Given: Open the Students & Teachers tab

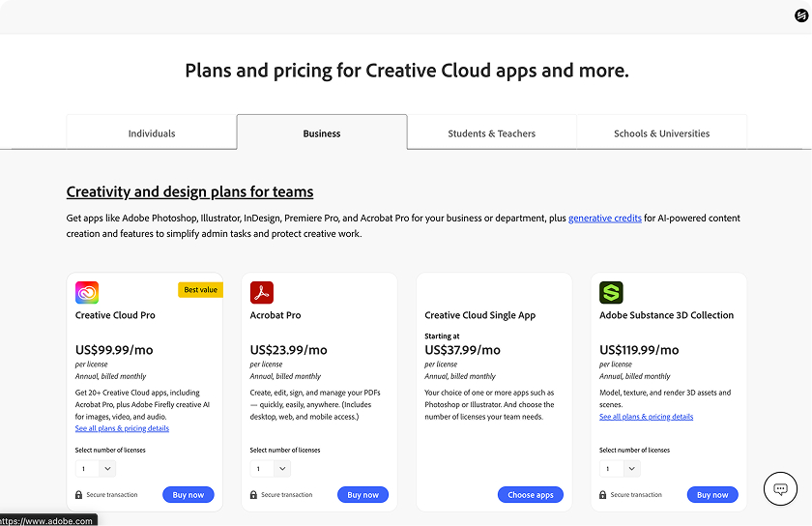Looking at the screenshot, I should click(492, 132).
